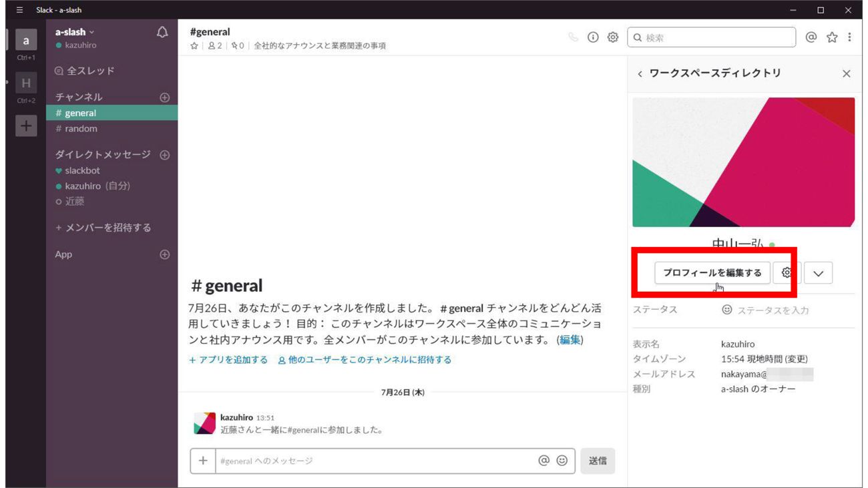Click kazuhiro sender name in message
The height and width of the screenshot is (488, 868).
pyautogui.click(x=236, y=418)
